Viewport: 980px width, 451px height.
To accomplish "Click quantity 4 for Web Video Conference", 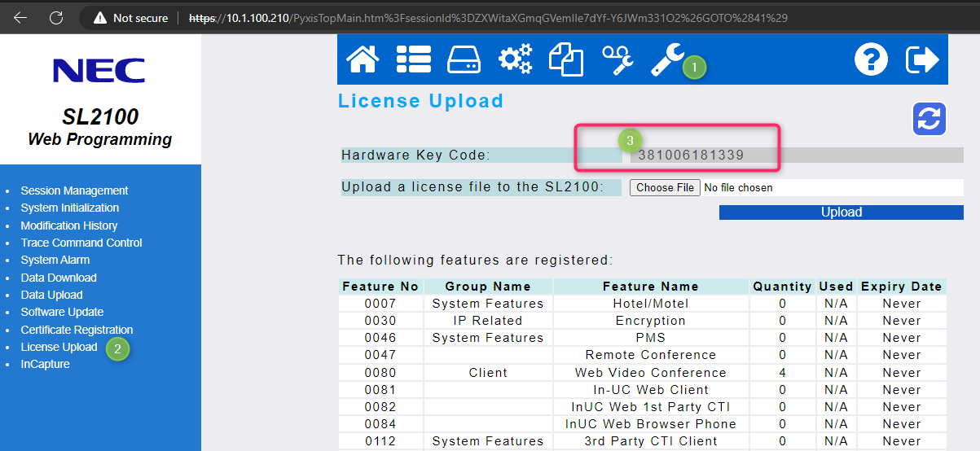I will (782, 373).
